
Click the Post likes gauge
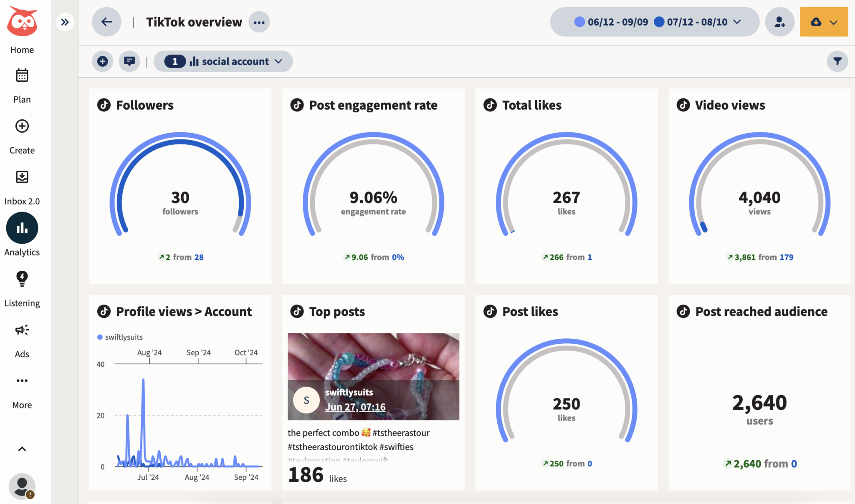(x=567, y=391)
